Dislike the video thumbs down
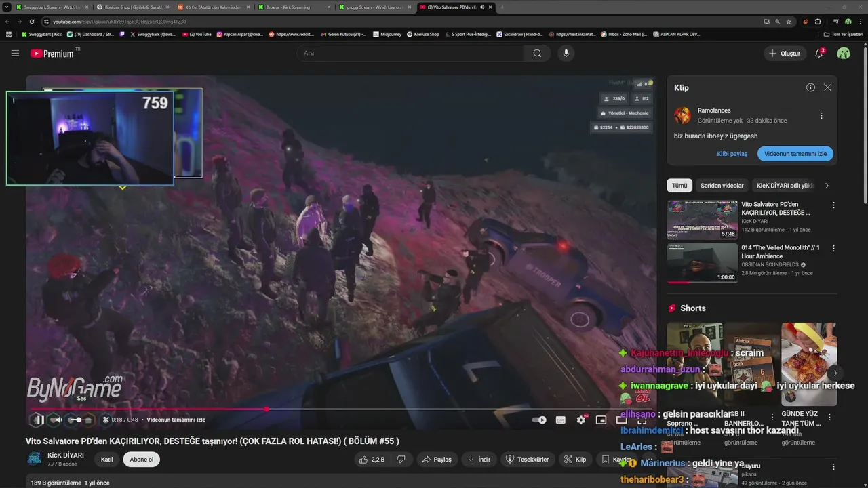This screenshot has width=868, height=488. point(401,459)
